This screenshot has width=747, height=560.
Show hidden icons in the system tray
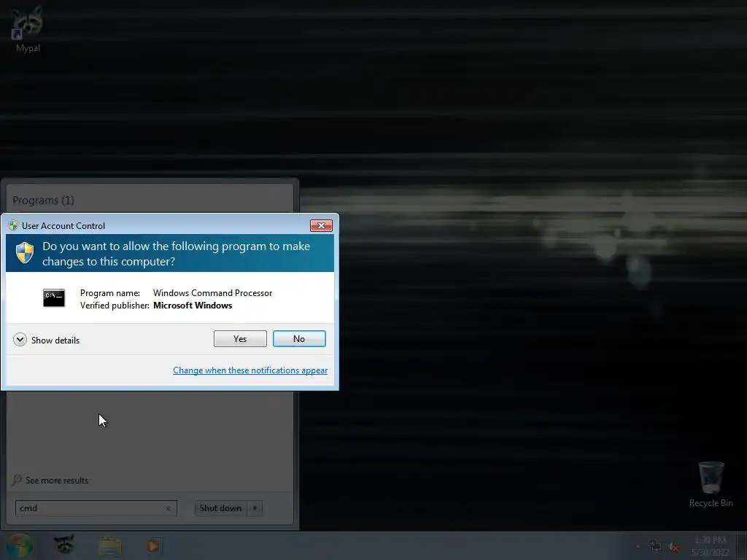638,546
